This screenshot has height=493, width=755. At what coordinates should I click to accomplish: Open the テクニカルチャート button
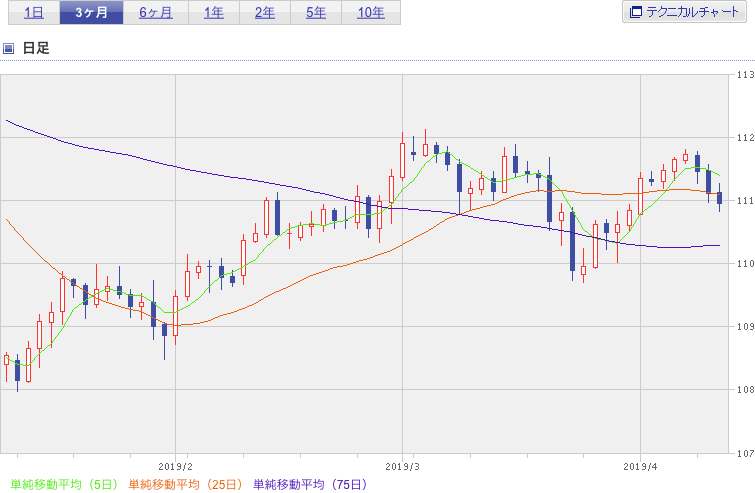pyautogui.click(x=684, y=12)
